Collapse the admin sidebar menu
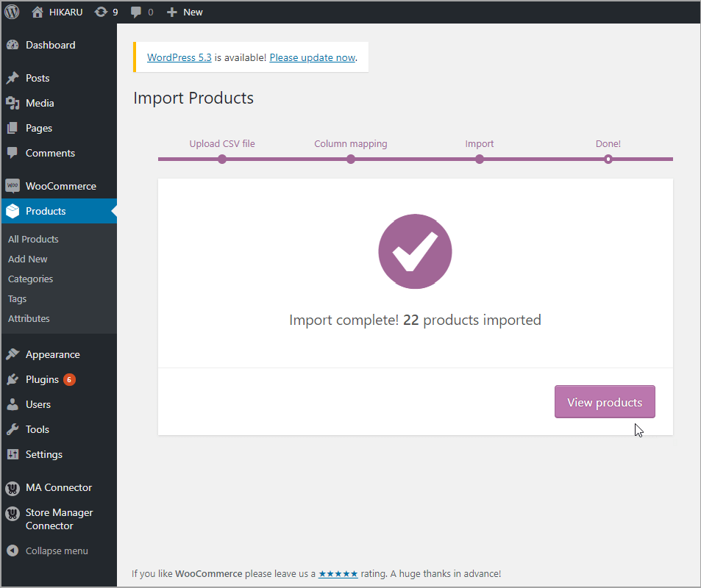The height and width of the screenshot is (588, 701). (57, 551)
